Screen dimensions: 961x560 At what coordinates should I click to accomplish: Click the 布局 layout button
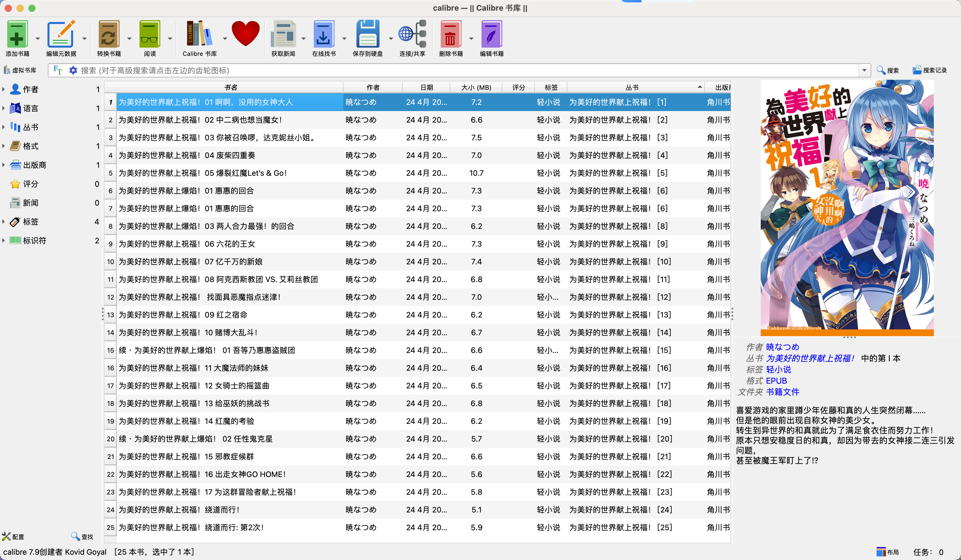coord(887,552)
